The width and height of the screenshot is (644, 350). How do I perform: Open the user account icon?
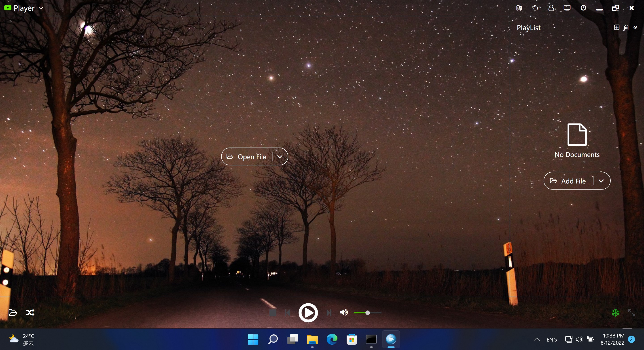pyautogui.click(x=551, y=8)
